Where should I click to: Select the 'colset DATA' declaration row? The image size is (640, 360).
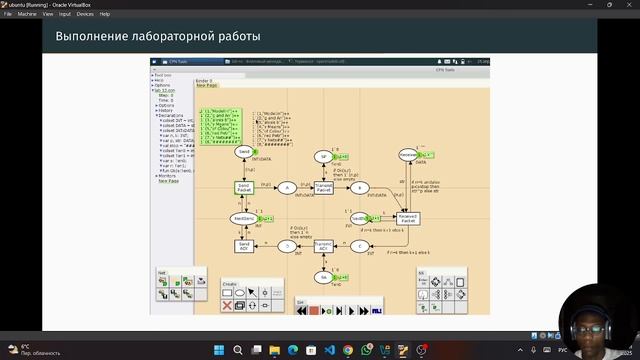(178, 126)
